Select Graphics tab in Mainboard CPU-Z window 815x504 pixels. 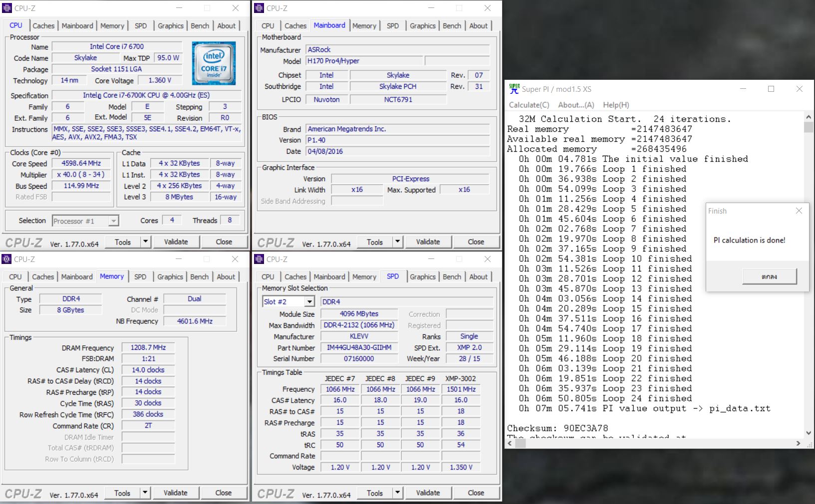(423, 26)
